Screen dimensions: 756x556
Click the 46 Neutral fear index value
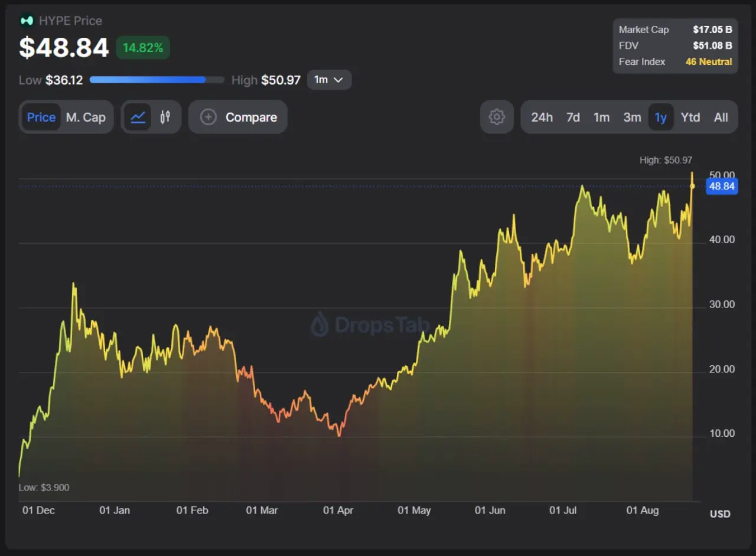point(709,61)
